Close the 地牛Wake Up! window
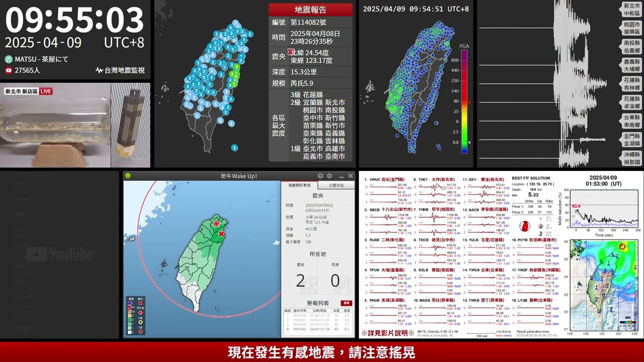Screen dimensions: 644x362 tap(350, 176)
